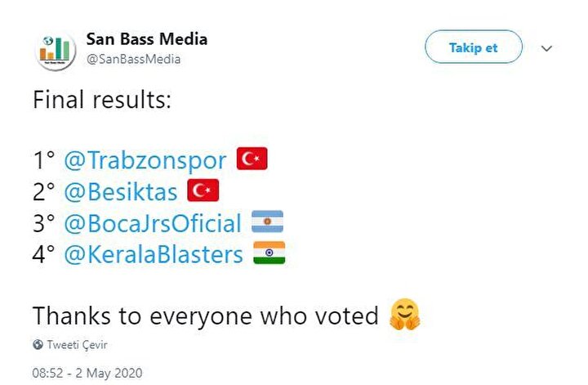Click the globe icon beside Tweeti Çevir
The height and width of the screenshot is (385, 588).
click(x=38, y=344)
